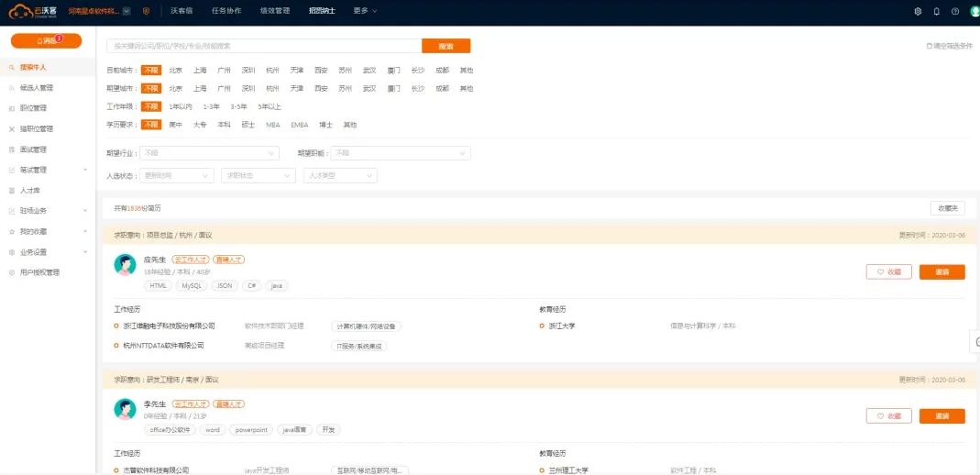
Task: Click the shield icon next to company name
Action: click(147, 11)
